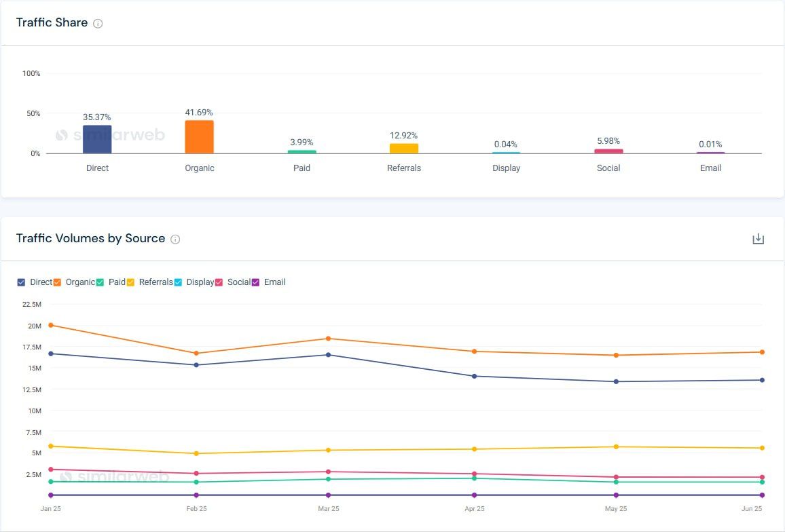Image resolution: width=785 pixels, height=532 pixels.
Task: Select the Social data point for Apr 25
Action: [x=475, y=474]
